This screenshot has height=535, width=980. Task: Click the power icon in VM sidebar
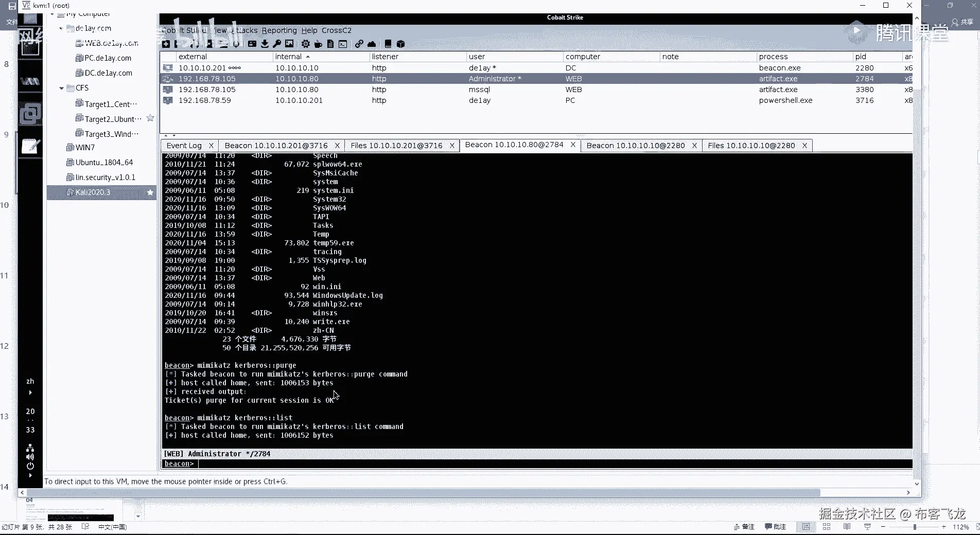30,466
